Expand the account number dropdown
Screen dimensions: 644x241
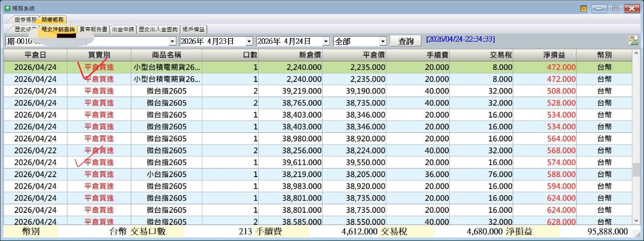click(x=173, y=41)
